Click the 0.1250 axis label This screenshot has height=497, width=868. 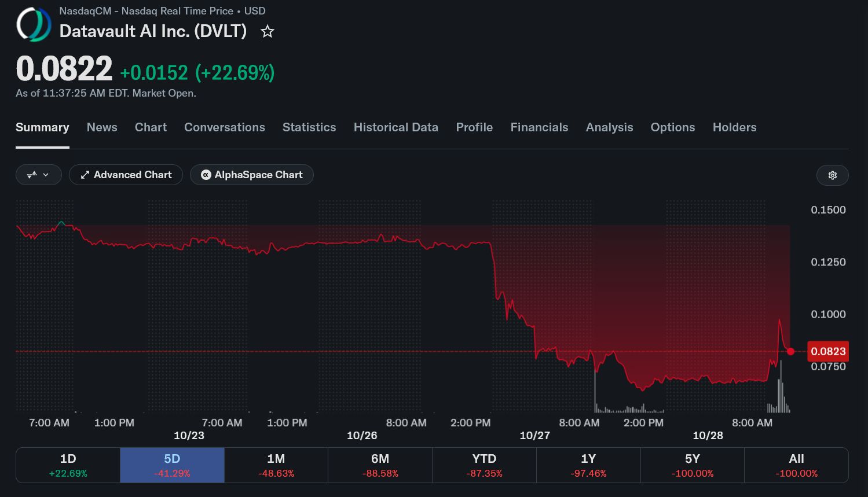pos(828,262)
